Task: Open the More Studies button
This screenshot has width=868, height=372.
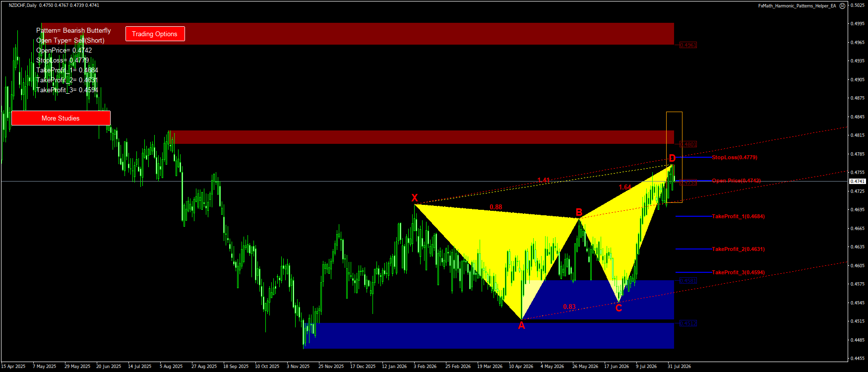Action: coord(61,118)
